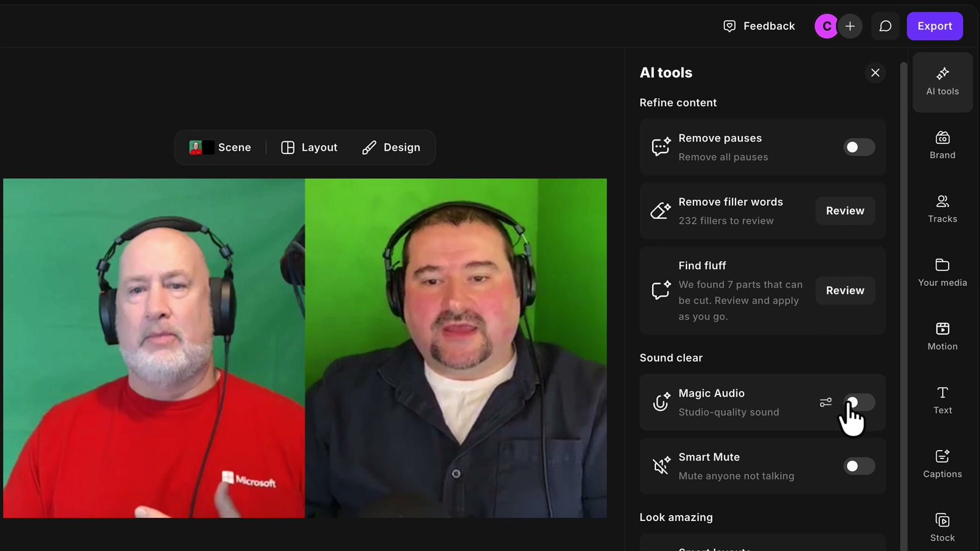Screen dimensions: 980x551
Task: Click the purple C user avatar
Action: [826, 26]
